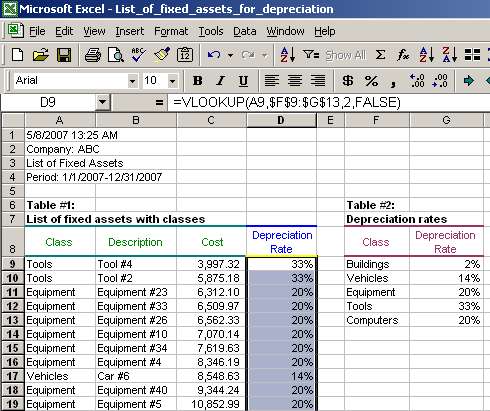Open Paste Function fx icon

pos(403,55)
